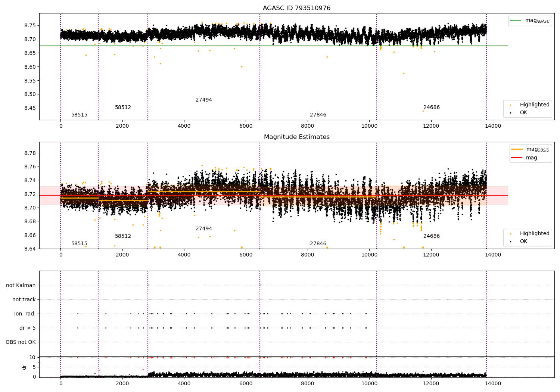Viewport: 560px width, 392px height.
Task: Click the OBSID label 27846 in the top plot
Action: [x=318, y=115]
